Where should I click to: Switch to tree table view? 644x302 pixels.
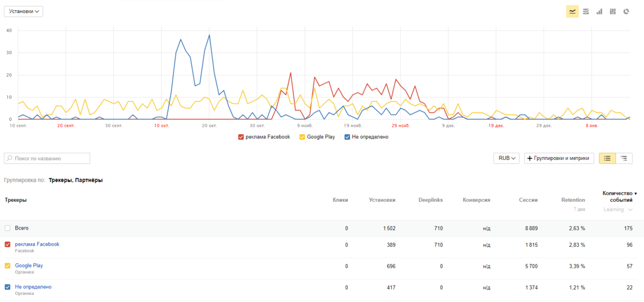pos(624,158)
